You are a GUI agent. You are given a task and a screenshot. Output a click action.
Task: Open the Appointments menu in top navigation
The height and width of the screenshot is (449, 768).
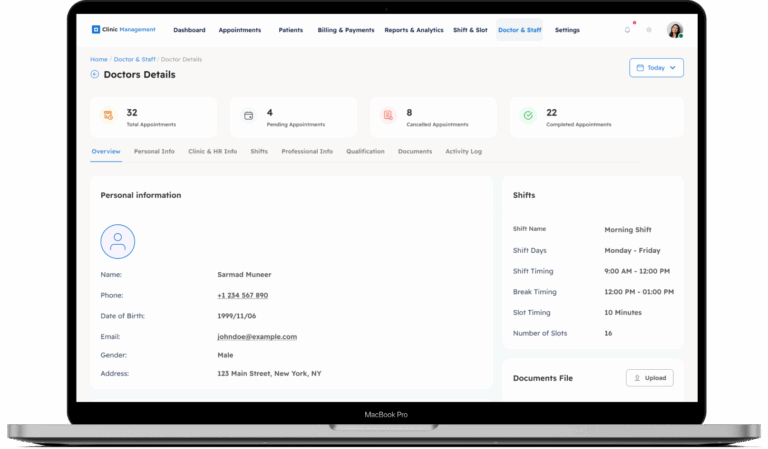(239, 30)
